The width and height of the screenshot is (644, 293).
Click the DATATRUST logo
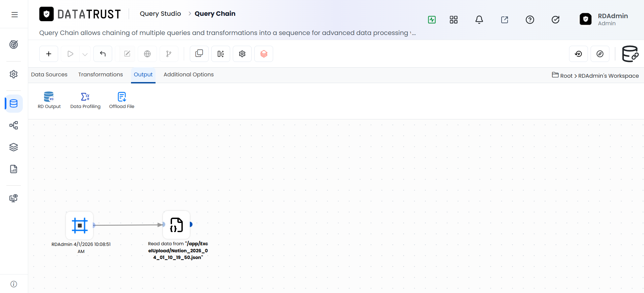80,14
